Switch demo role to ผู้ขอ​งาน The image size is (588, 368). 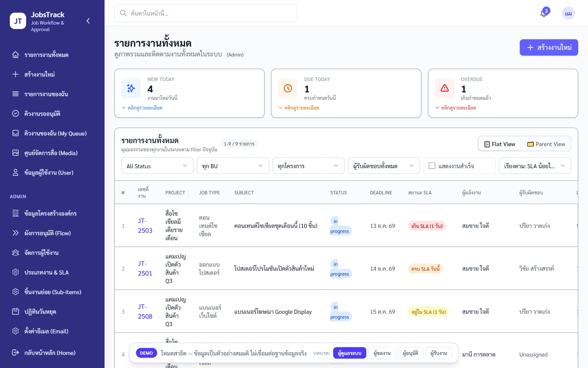coord(382,353)
